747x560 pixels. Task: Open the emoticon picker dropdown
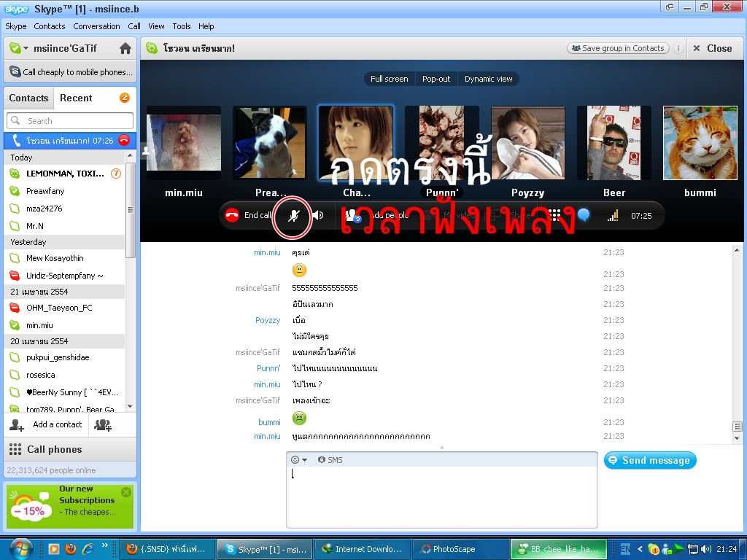(299, 459)
